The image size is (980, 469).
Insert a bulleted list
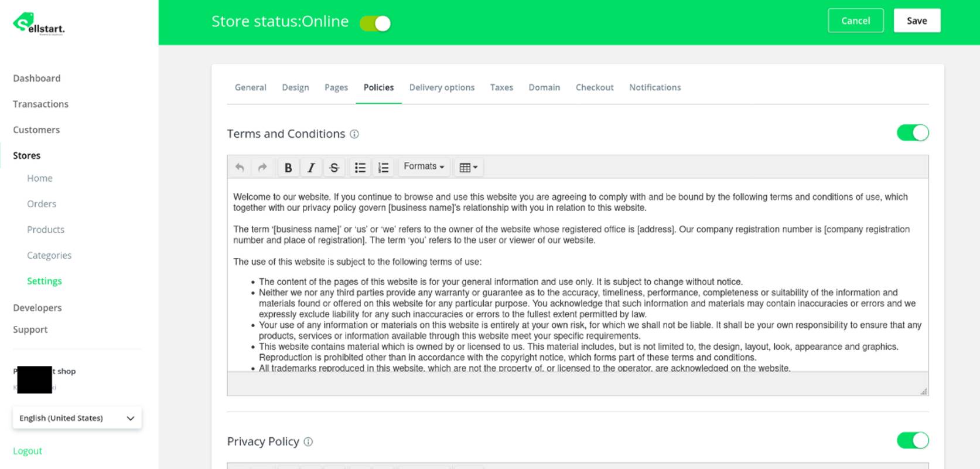click(x=360, y=168)
